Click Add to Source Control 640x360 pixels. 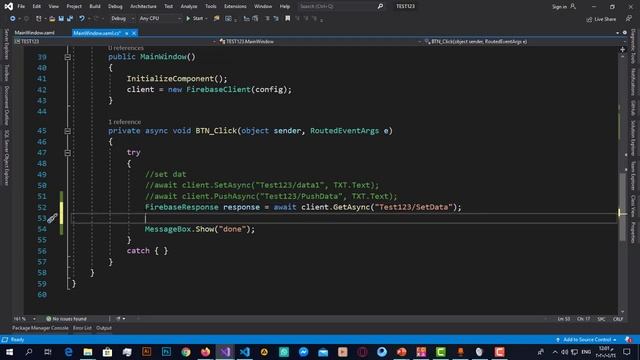(587, 340)
